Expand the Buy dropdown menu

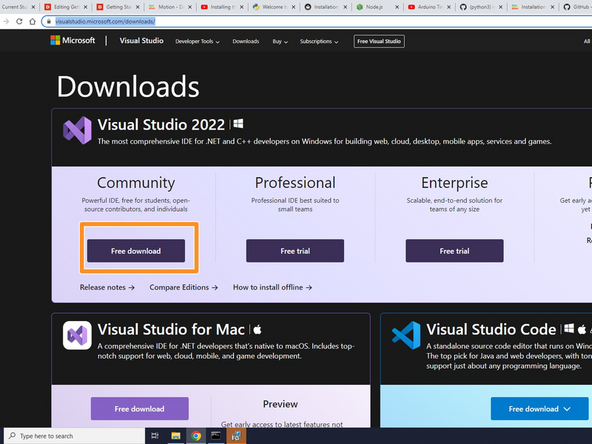[x=280, y=42]
